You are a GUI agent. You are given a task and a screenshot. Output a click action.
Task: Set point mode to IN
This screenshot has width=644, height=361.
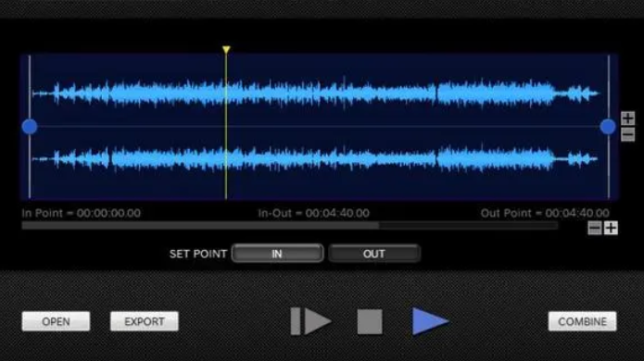pyautogui.click(x=277, y=254)
